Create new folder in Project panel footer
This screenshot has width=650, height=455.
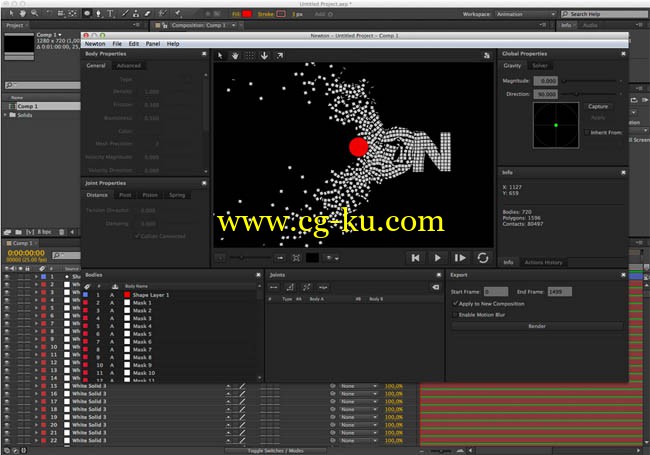click(18, 232)
